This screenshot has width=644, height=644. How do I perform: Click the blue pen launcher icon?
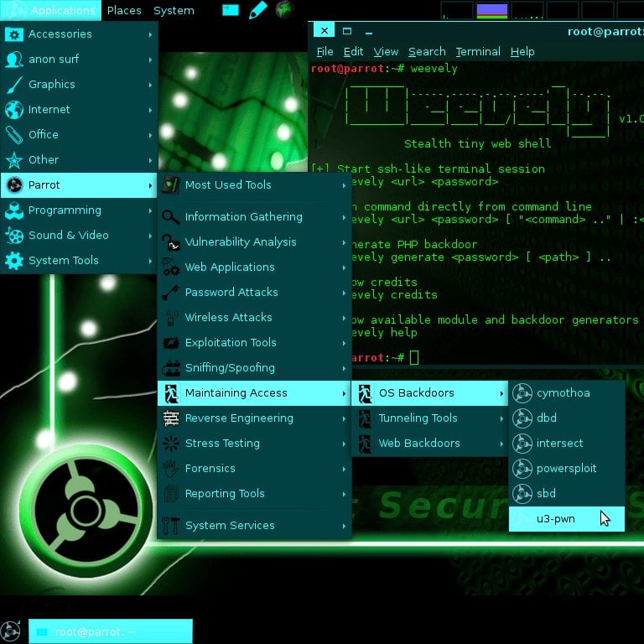click(x=257, y=10)
